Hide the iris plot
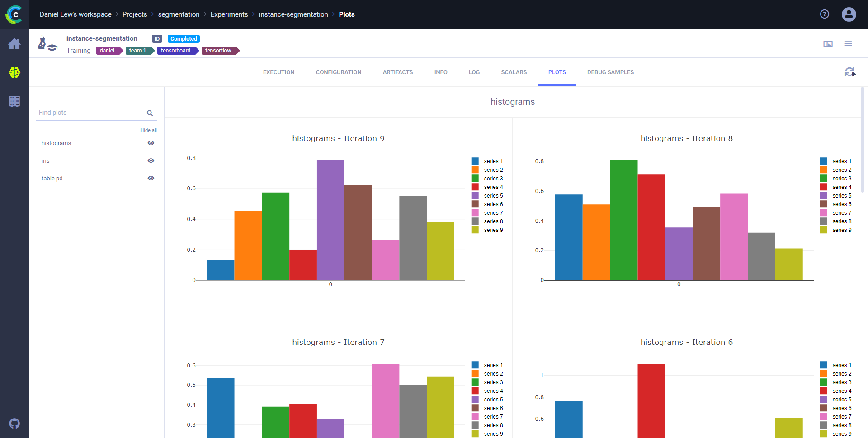Viewport: 868px width, 438px height. pos(151,161)
